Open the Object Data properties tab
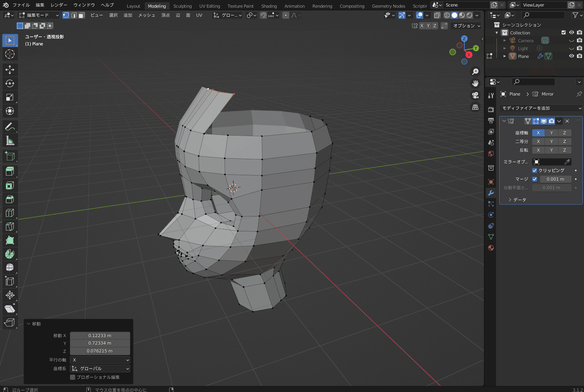This screenshot has width=584, height=392. tap(491, 237)
